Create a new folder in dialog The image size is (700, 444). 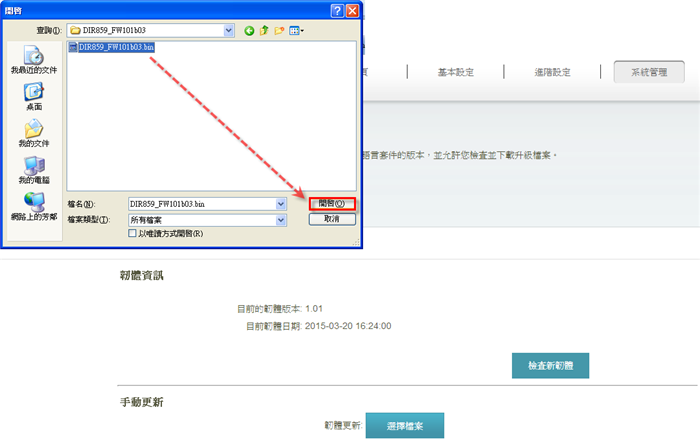click(279, 30)
